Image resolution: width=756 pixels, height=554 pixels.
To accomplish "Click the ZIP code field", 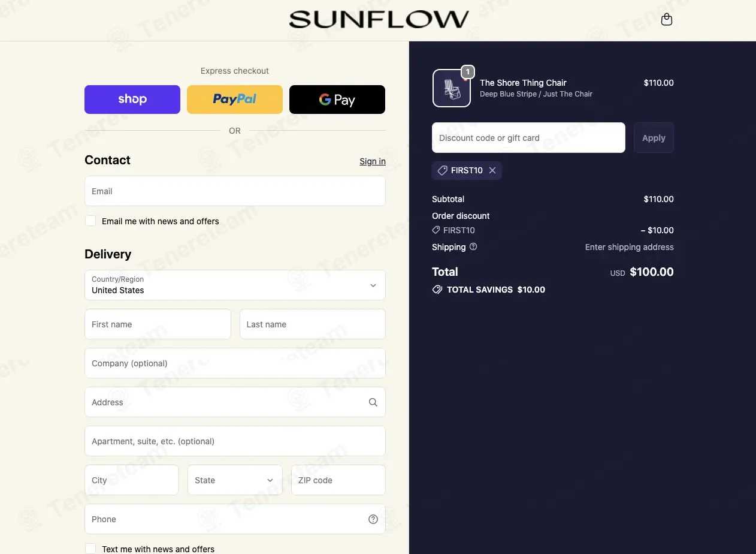I will tap(338, 480).
